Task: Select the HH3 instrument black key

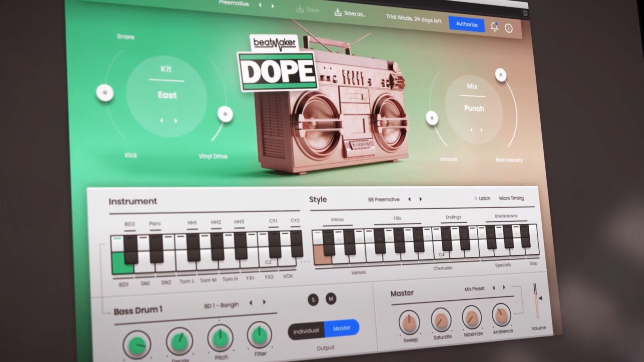Action: coord(240,246)
